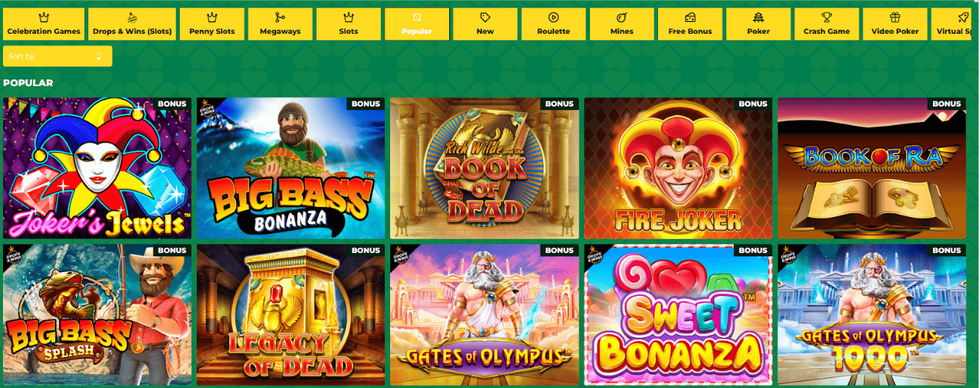Click the wallet icon for Free Bonus
This screenshot has width=980, height=388.
tap(690, 17)
